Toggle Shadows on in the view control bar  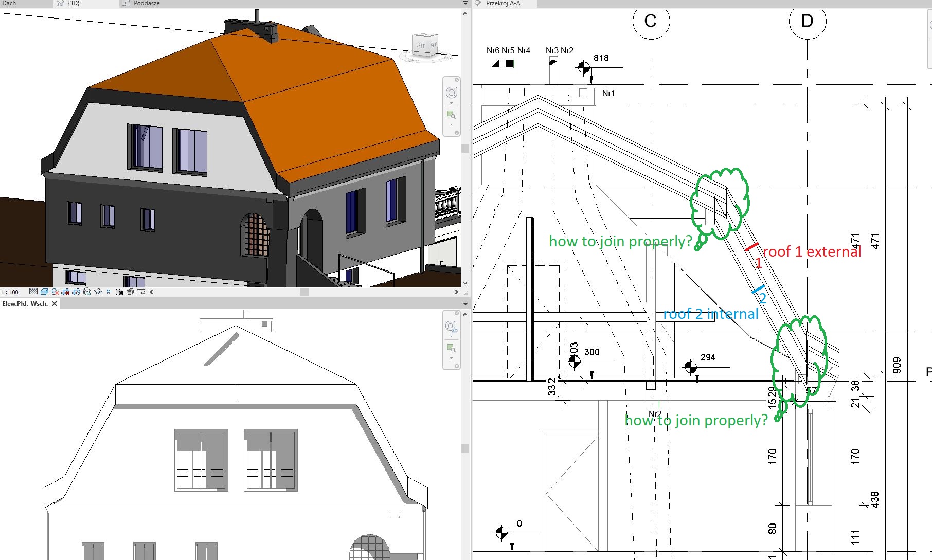pyautogui.click(x=65, y=292)
